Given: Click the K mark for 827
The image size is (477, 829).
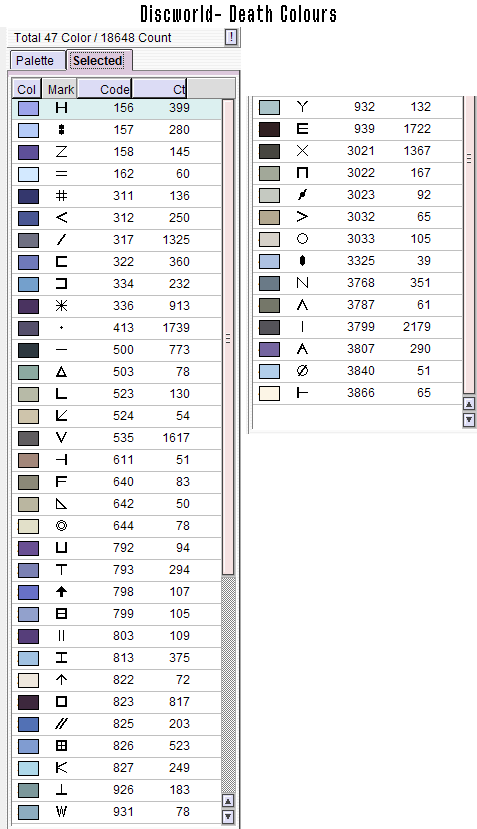Looking at the screenshot, I should pos(61,768).
